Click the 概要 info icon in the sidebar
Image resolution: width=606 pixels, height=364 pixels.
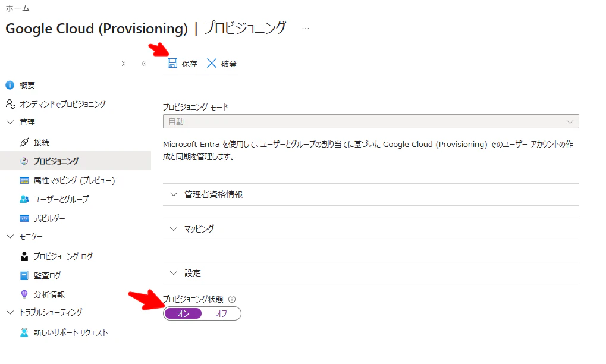click(10, 85)
